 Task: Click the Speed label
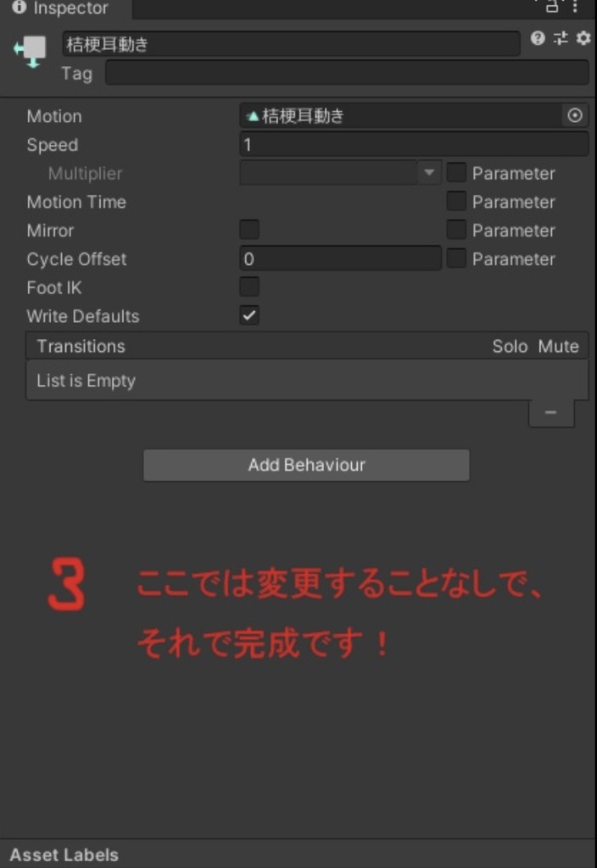click(53, 145)
